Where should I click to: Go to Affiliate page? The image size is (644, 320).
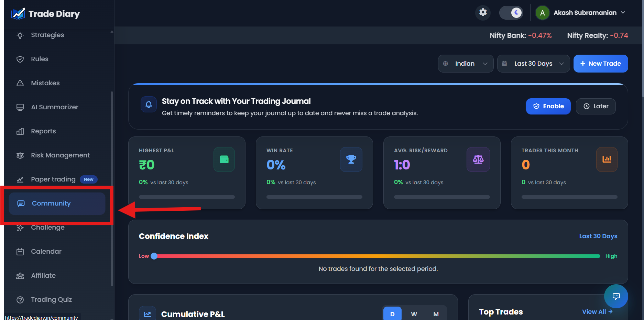[43, 276]
